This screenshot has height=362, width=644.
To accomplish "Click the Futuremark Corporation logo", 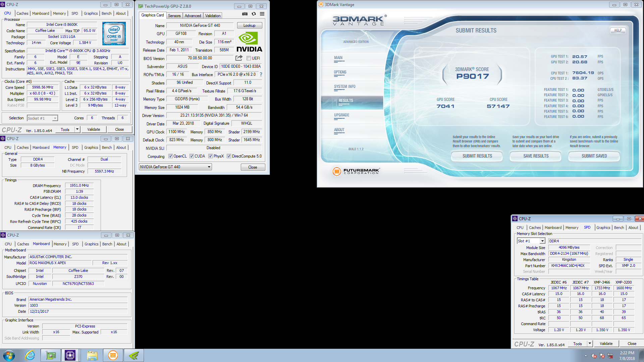I will (356, 171).
